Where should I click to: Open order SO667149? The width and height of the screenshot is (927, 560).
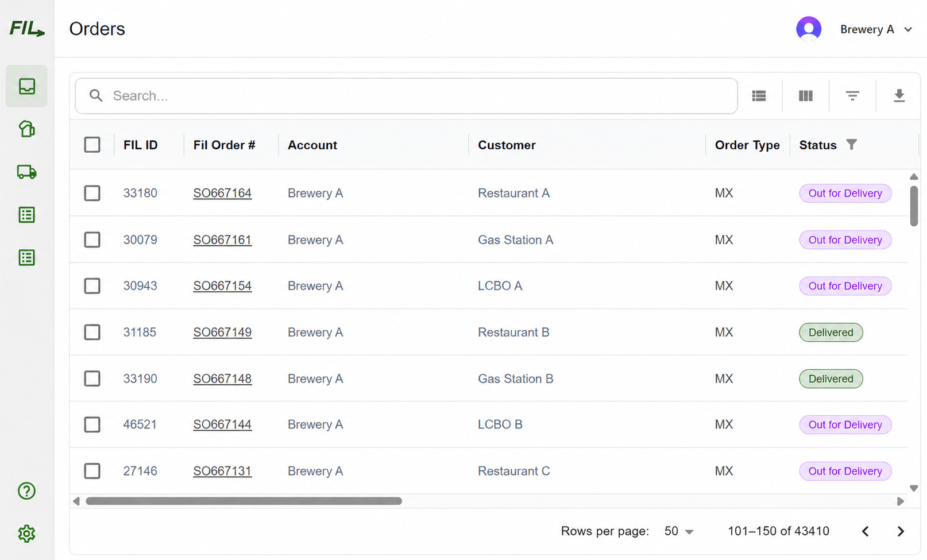pos(222,332)
